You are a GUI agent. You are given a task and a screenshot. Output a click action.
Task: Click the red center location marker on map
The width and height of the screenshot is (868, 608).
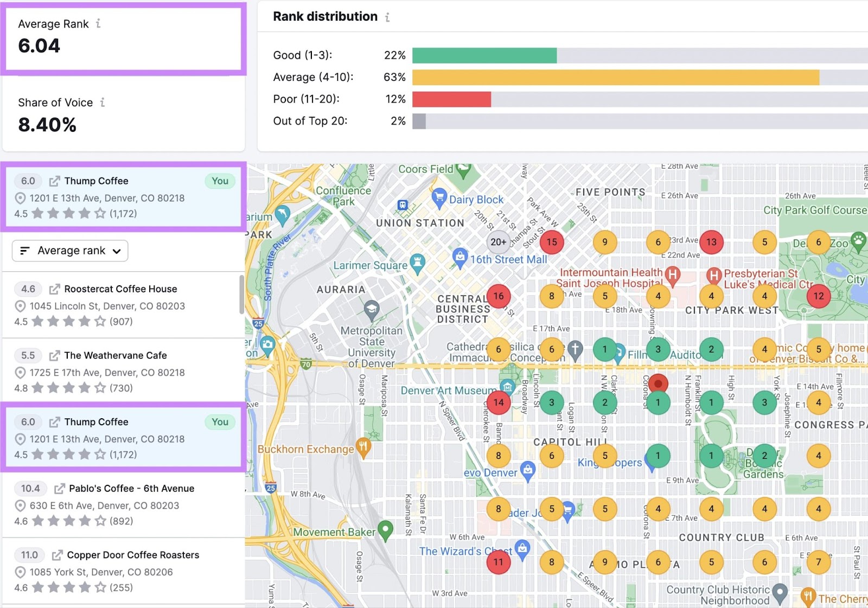pos(658,383)
